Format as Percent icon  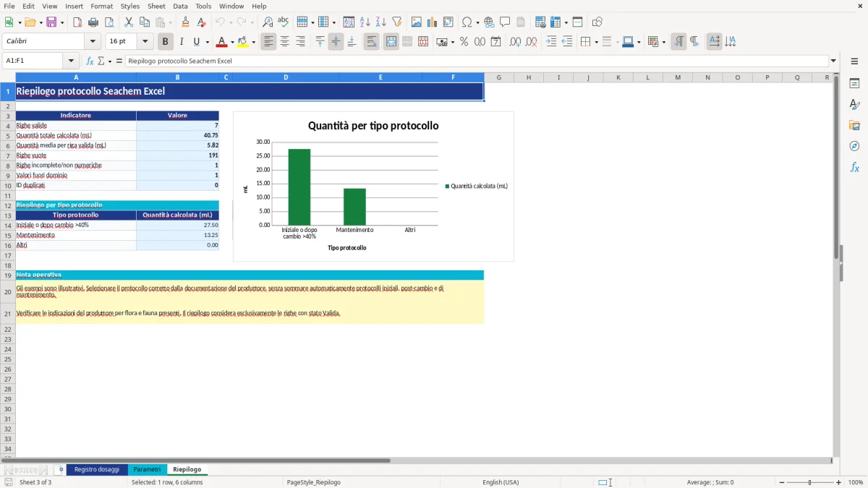click(x=464, y=42)
